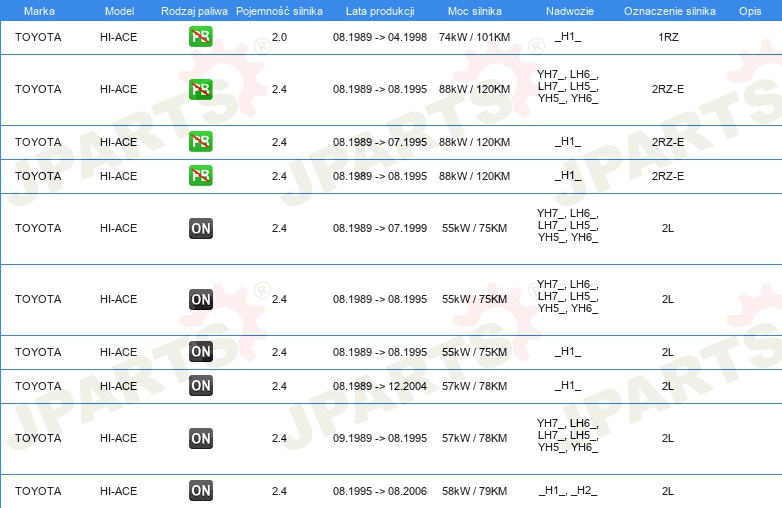The image size is (782, 508).
Task: Click the diesel ON icon in the 09.1989 row
Action: coord(200,438)
